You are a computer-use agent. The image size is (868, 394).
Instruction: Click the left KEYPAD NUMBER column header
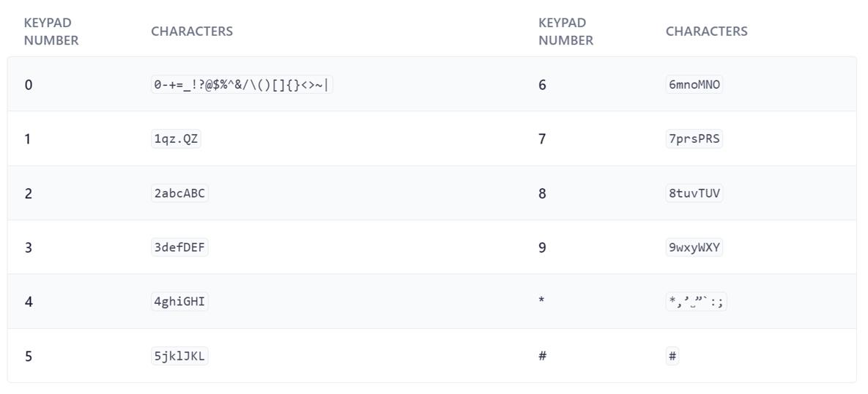point(51,31)
